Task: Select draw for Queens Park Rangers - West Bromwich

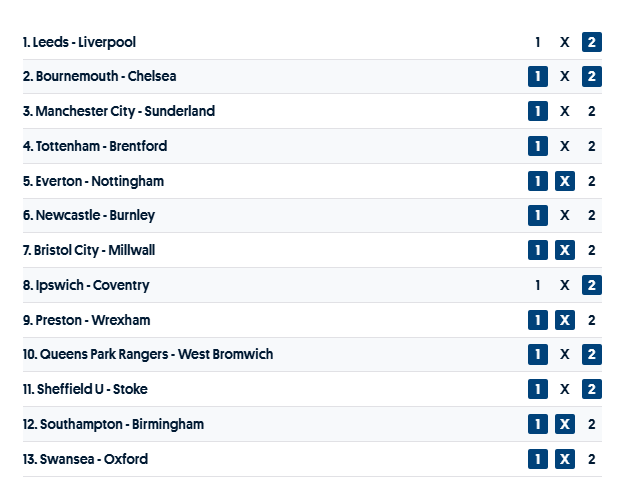Action: [x=565, y=354]
